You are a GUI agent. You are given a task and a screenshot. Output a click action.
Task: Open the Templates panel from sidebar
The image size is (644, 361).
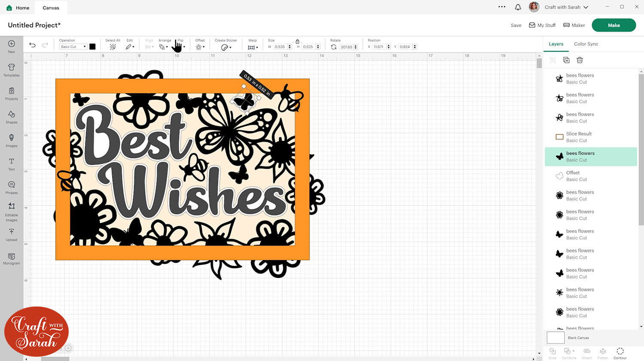click(12, 70)
